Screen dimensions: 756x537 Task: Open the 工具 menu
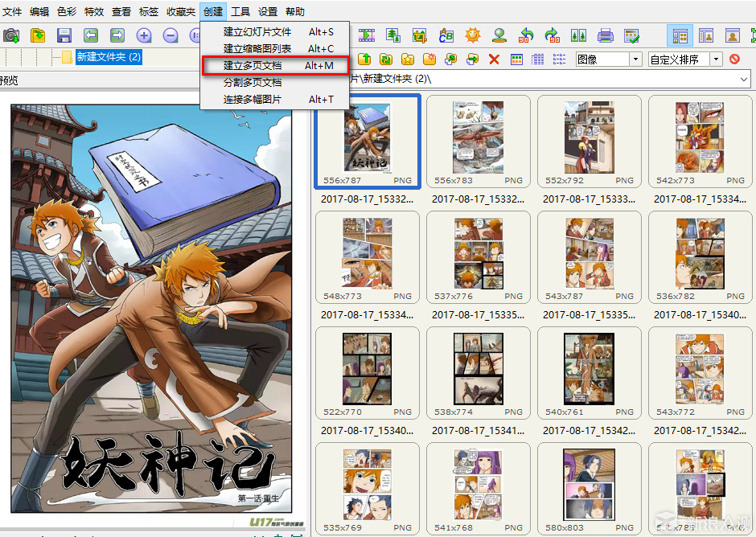click(x=240, y=12)
